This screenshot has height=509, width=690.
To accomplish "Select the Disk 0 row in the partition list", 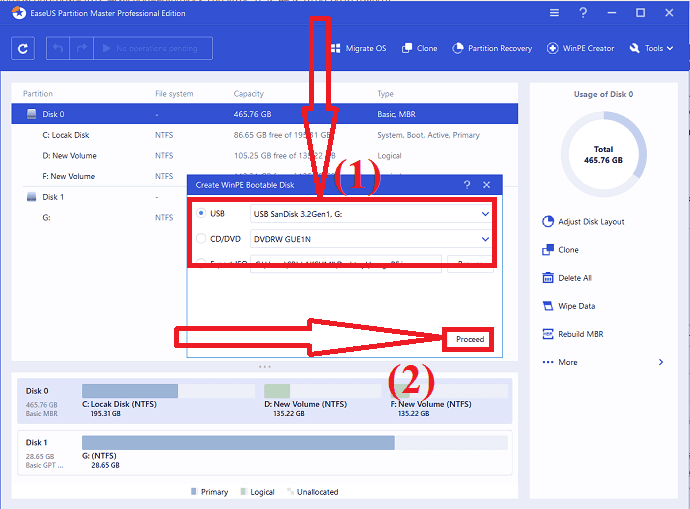I will tap(264, 114).
